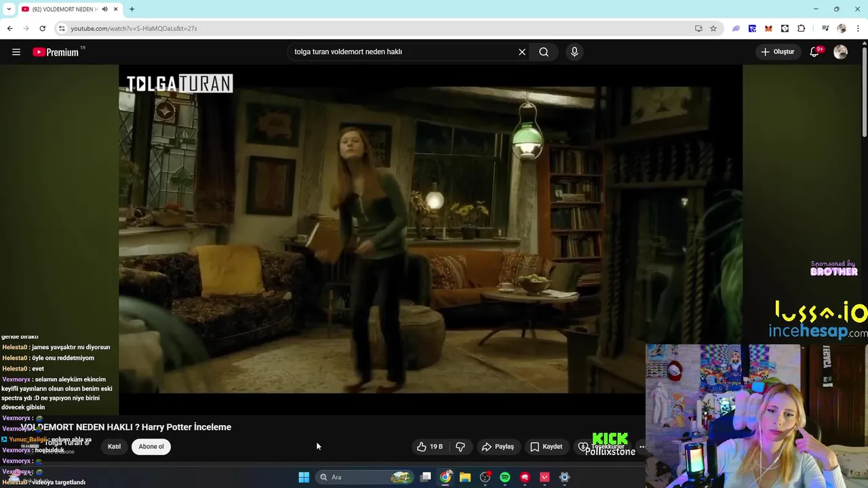Save the video with Kaydet

(x=547, y=447)
